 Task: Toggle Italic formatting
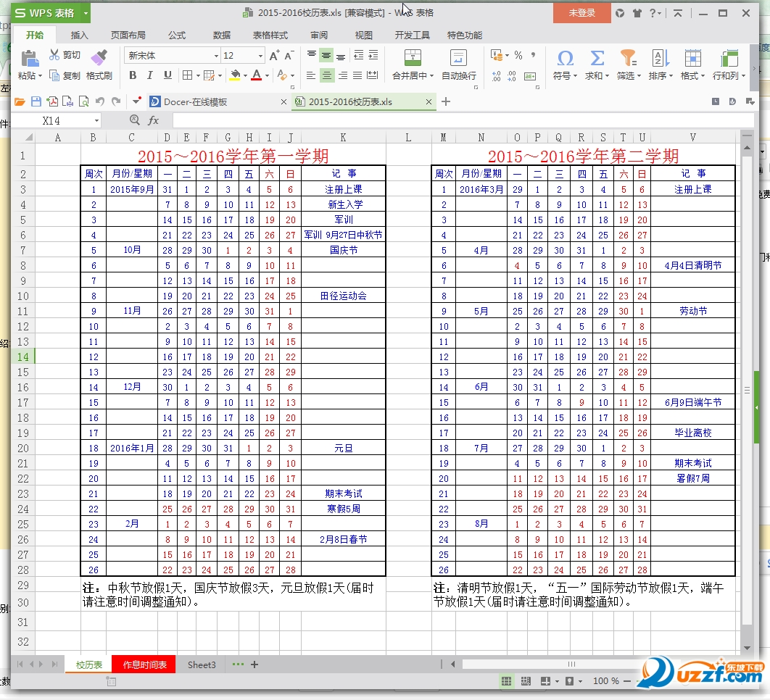click(150, 75)
